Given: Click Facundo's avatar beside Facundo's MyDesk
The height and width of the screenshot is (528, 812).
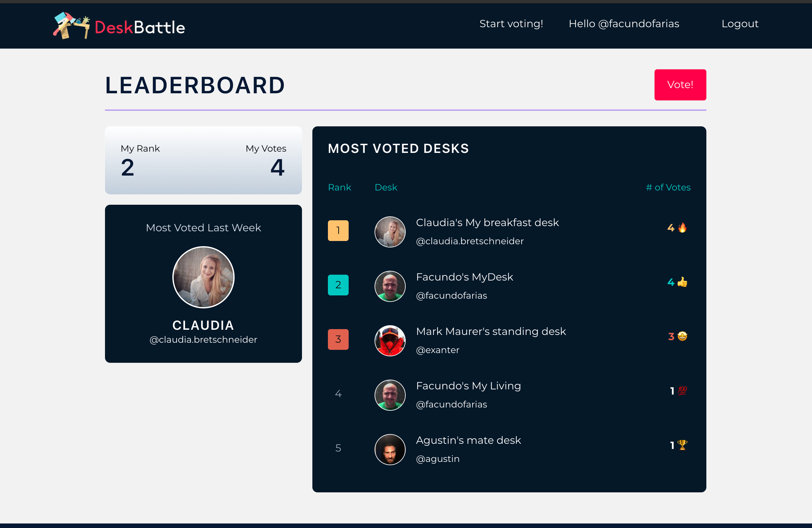Looking at the screenshot, I should 390,286.
